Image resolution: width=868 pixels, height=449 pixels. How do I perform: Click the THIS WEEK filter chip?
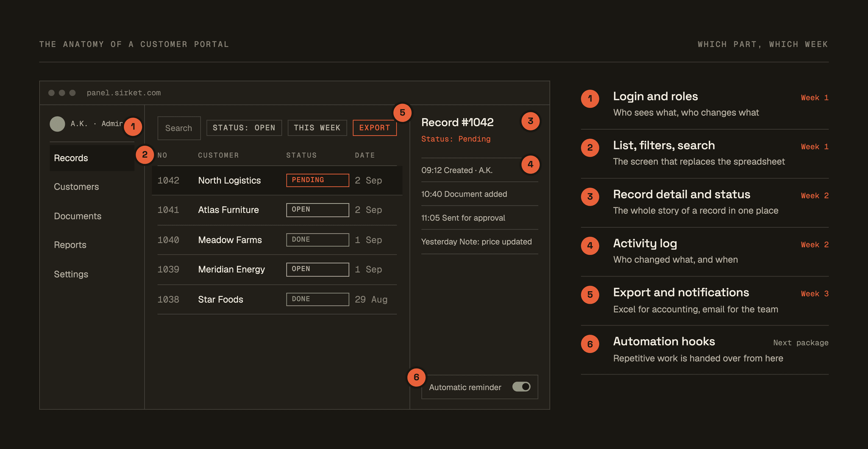(x=317, y=128)
